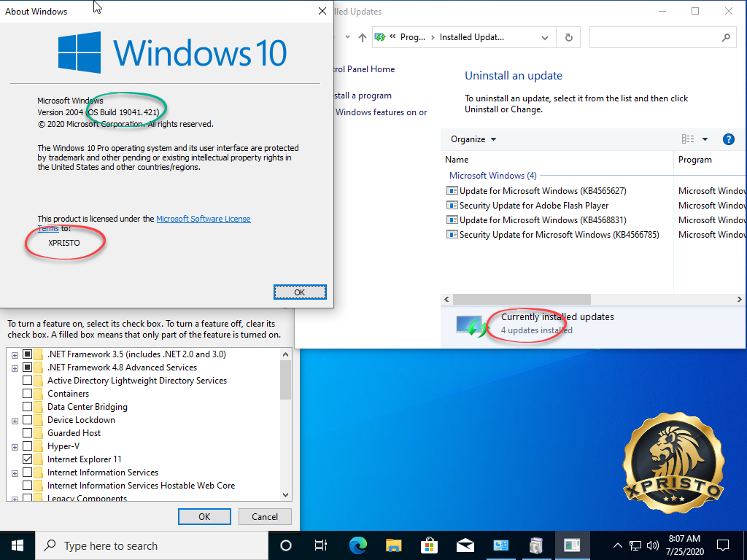Select the icon of security update KB4566785
This screenshot has width=747, height=560.
pyautogui.click(x=451, y=235)
